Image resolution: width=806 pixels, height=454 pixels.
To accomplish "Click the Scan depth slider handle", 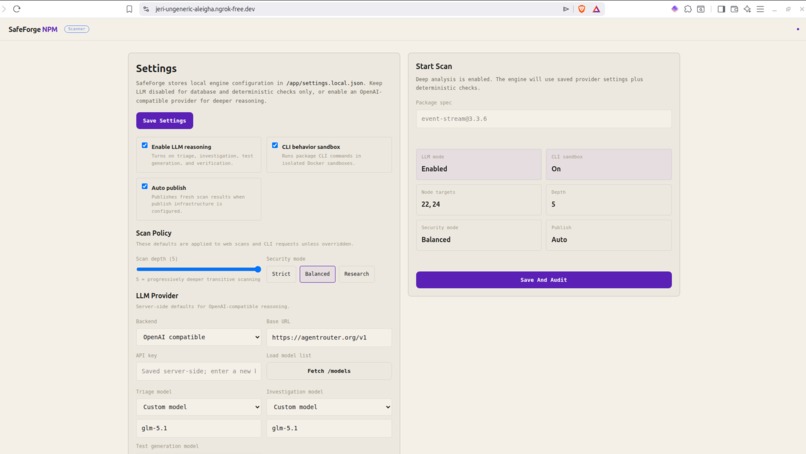I will [x=258, y=269].
